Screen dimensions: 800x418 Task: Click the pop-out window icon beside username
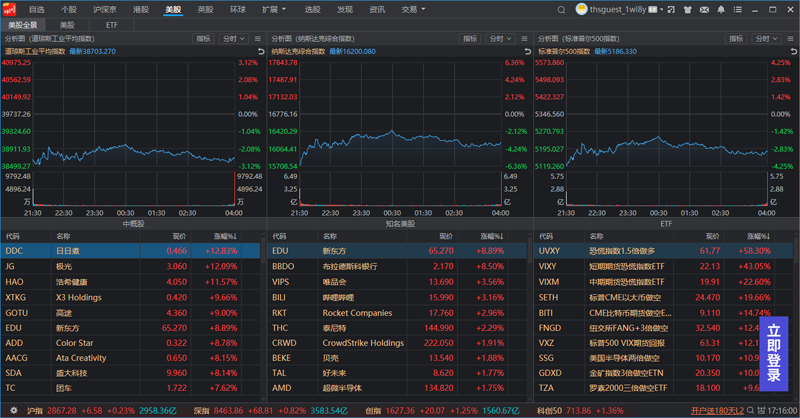671,10
